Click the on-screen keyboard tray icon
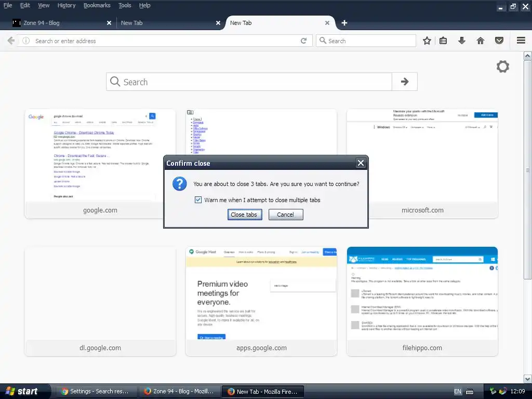532x399 pixels. 470,392
